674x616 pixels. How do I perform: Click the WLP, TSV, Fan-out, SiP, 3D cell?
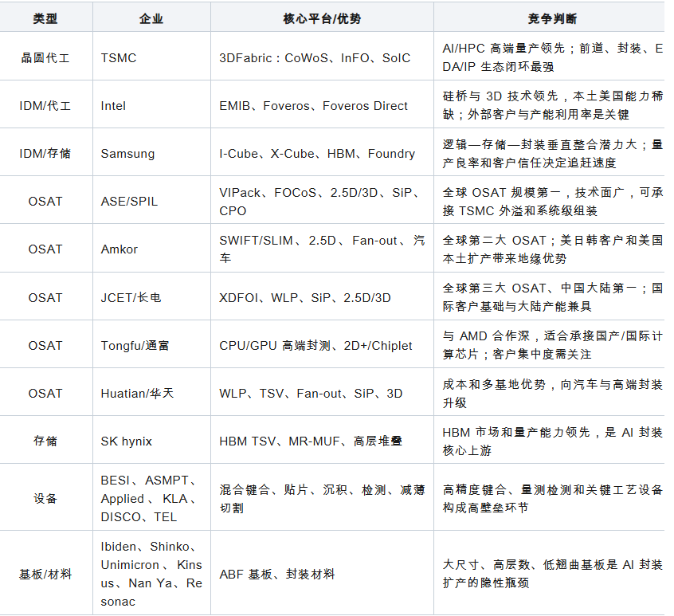[x=322, y=391]
